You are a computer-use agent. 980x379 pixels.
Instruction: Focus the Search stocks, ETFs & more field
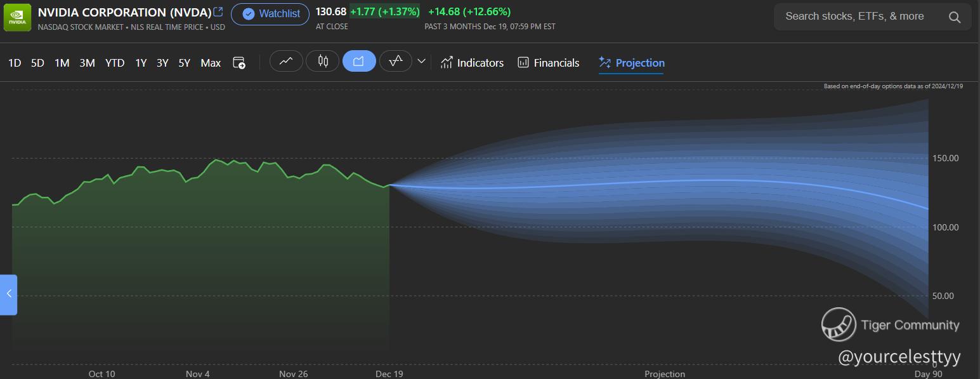872,17
